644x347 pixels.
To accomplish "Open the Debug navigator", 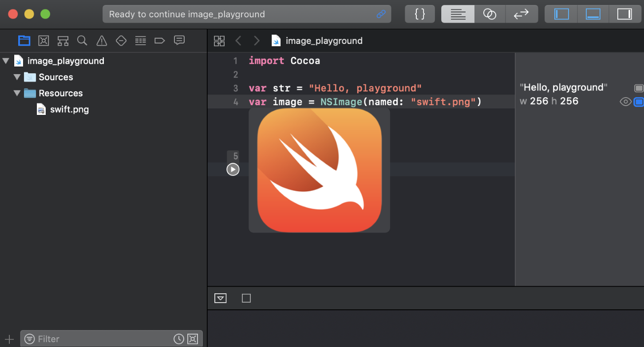I will point(141,41).
